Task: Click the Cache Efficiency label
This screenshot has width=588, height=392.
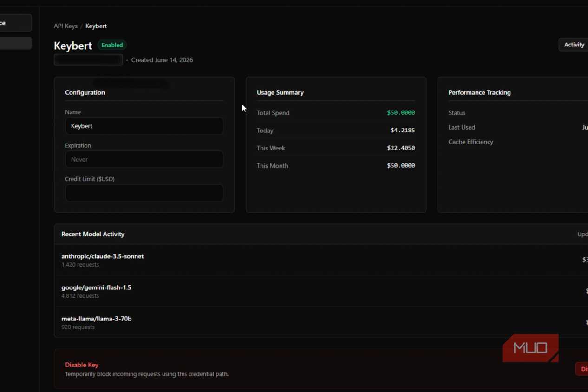Action: (x=471, y=142)
